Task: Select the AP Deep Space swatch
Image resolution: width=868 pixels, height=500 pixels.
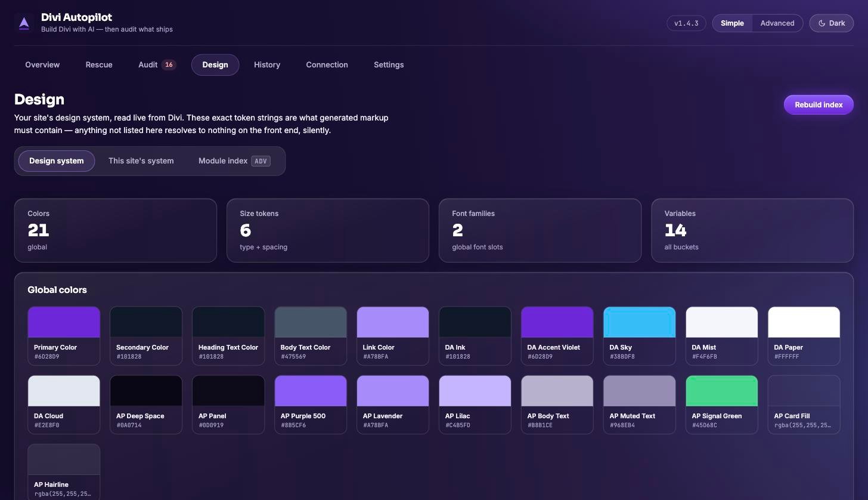Action: point(146,405)
